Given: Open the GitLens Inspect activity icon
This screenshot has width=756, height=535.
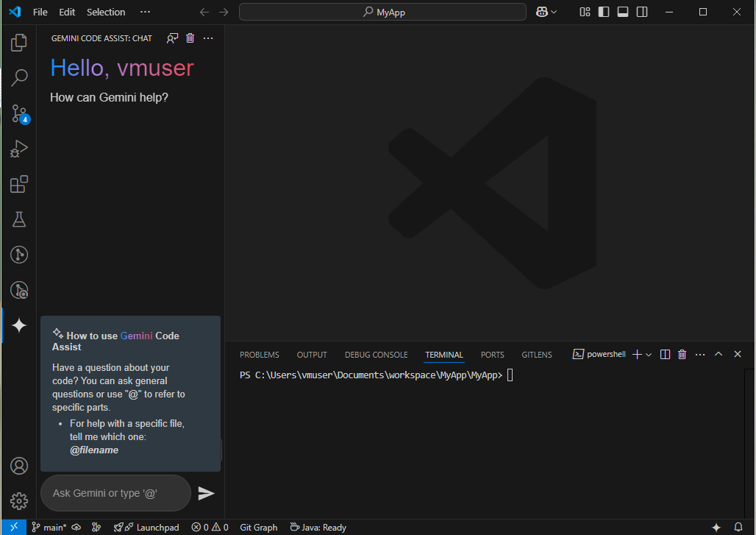Looking at the screenshot, I should 19,290.
